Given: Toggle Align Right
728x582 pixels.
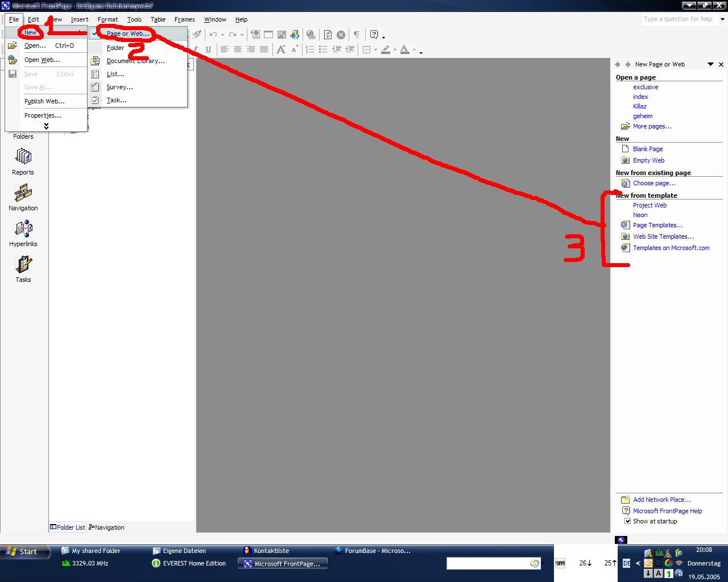Looking at the screenshot, I should coord(251,49).
